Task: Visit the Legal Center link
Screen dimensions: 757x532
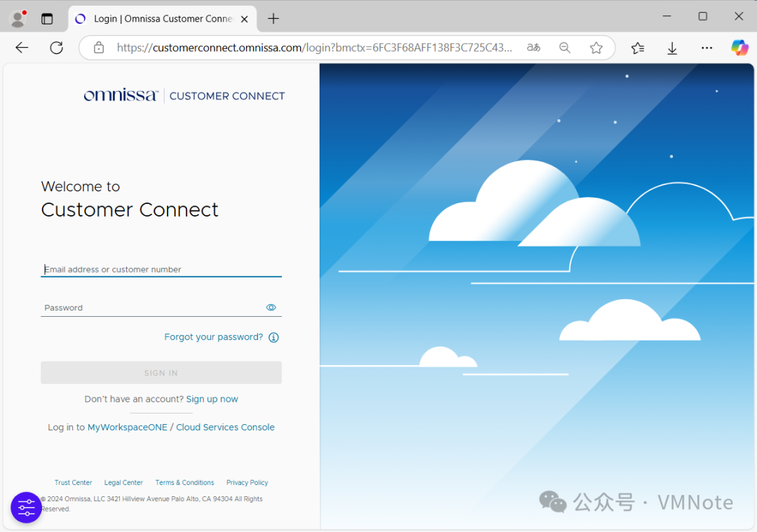Action: (123, 483)
